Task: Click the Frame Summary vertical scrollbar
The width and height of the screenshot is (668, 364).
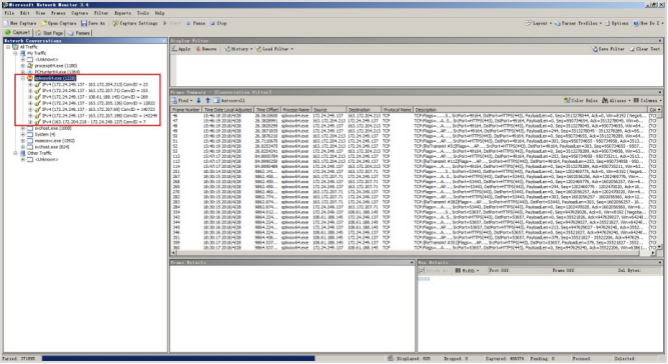Action: click(660, 179)
